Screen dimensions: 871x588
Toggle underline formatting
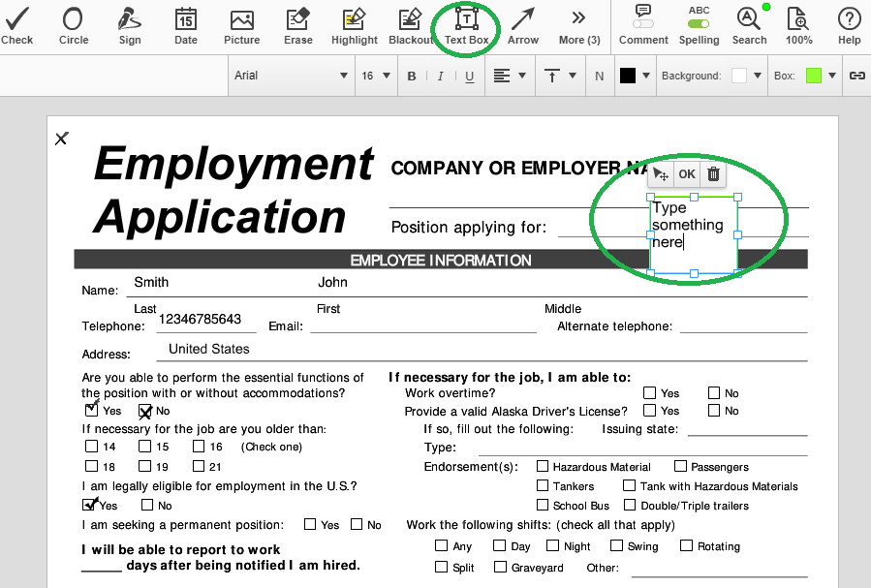click(x=470, y=77)
